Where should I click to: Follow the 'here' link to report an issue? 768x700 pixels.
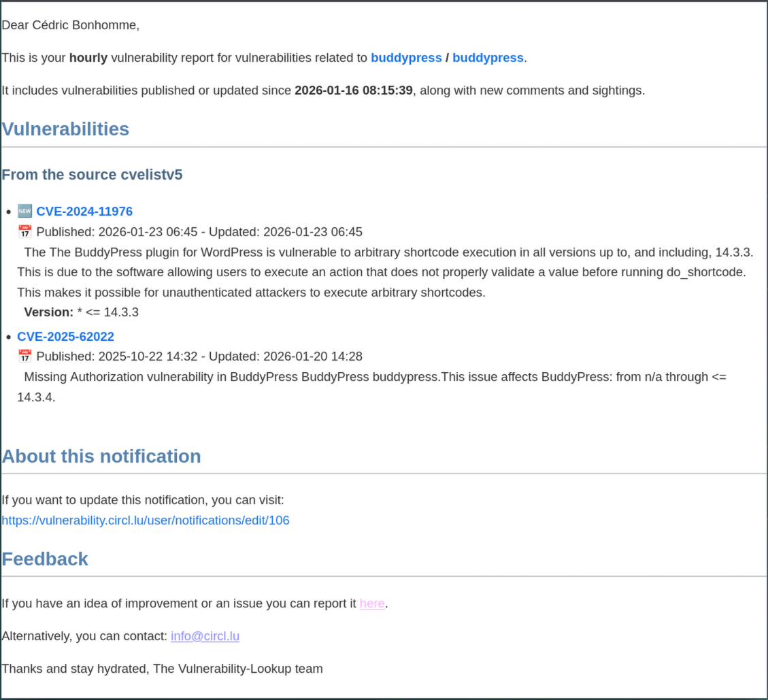[x=372, y=603]
